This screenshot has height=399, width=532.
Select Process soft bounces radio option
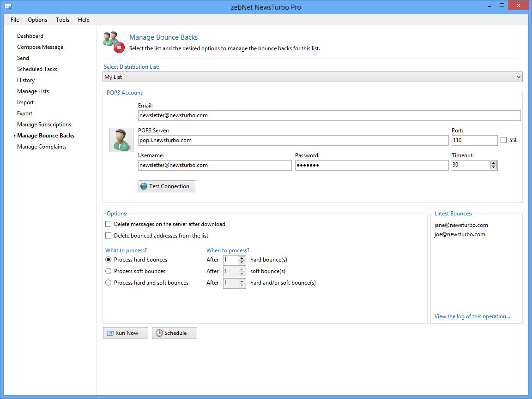point(109,271)
